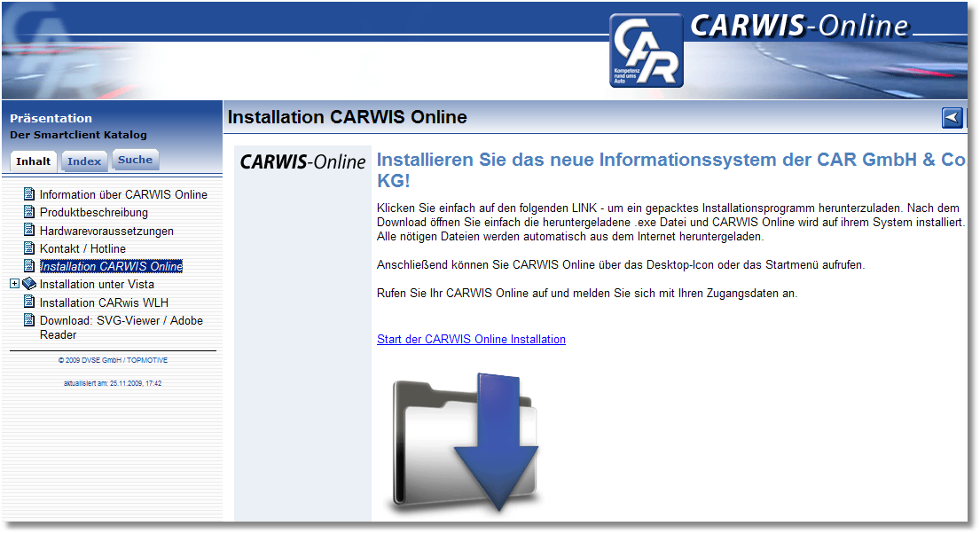Open Download: SVG-Viewer / Adobe Reader topic
This screenshot has height=534, width=980.
tap(122, 327)
